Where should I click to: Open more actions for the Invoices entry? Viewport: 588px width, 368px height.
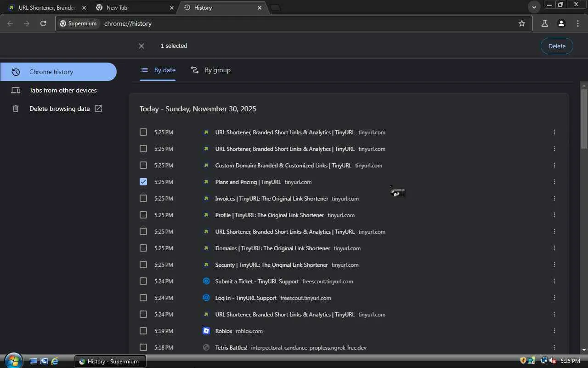pyautogui.click(x=554, y=198)
